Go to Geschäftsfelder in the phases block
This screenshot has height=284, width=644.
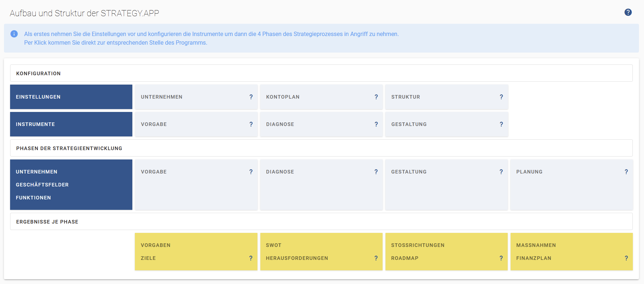(x=42, y=185)
